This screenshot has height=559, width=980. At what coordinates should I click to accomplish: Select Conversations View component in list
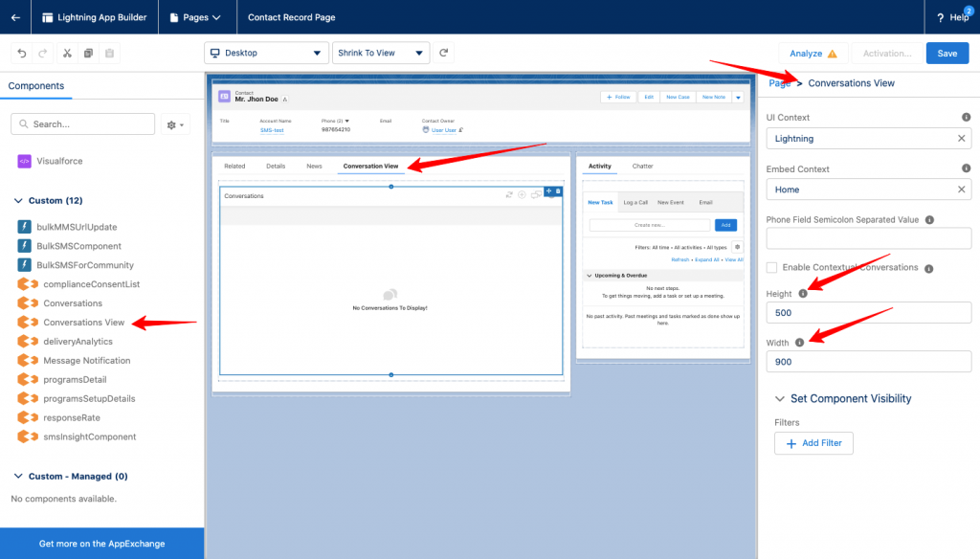coord(83,323)
